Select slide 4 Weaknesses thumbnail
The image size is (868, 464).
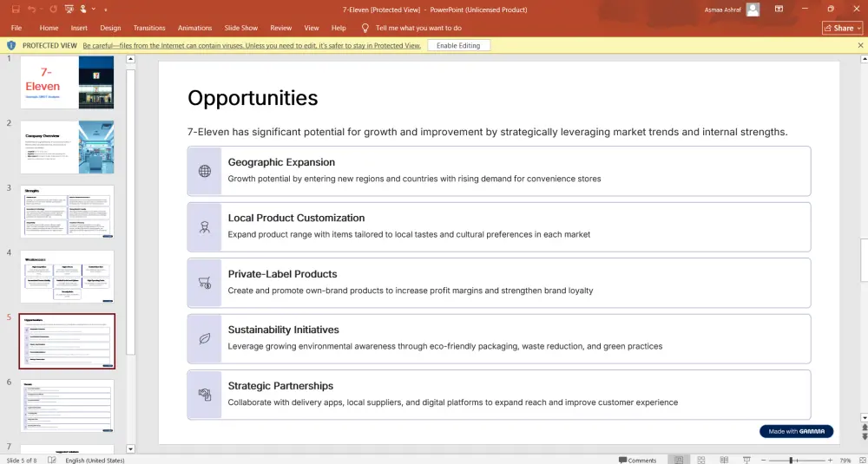pos(67,277)
